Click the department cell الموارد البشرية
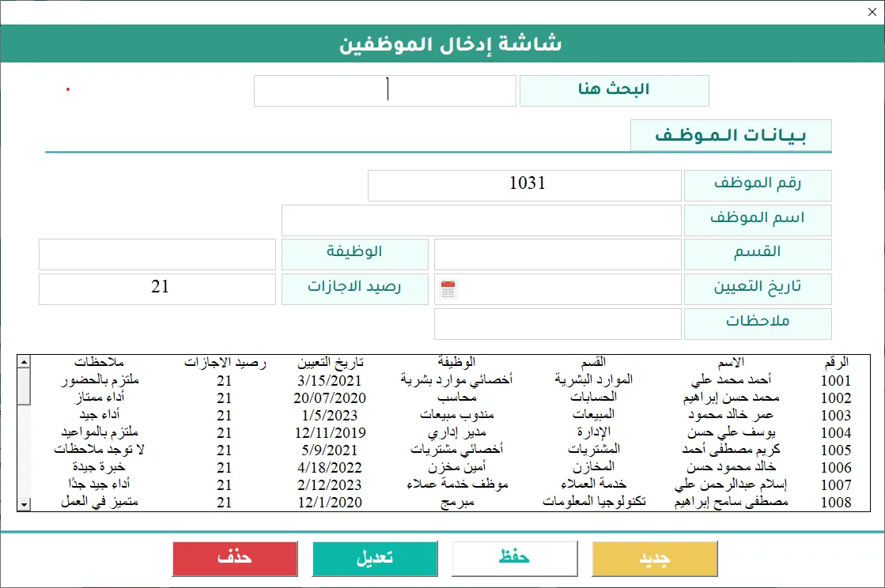Image resolution: width=885 pixels, height=588 pixels. [x=594, y=380]
